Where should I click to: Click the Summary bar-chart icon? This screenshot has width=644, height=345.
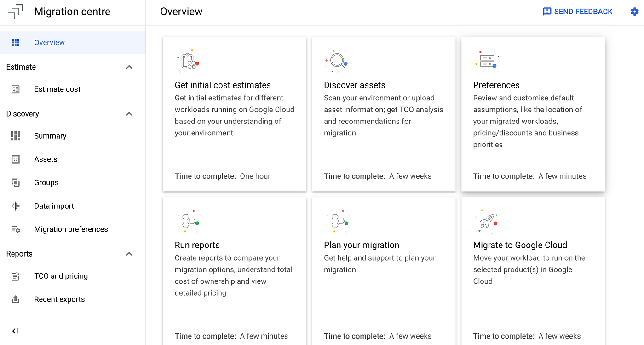pos(15,135)
